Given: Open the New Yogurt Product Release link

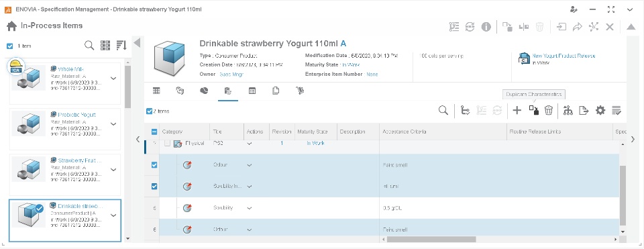Looking at the screenshot, I should click(x=563, y=56).
